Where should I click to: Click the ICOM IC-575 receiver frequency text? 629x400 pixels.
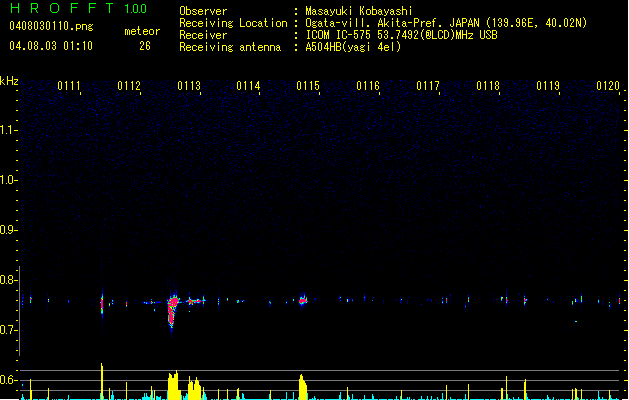coord(401,35)
